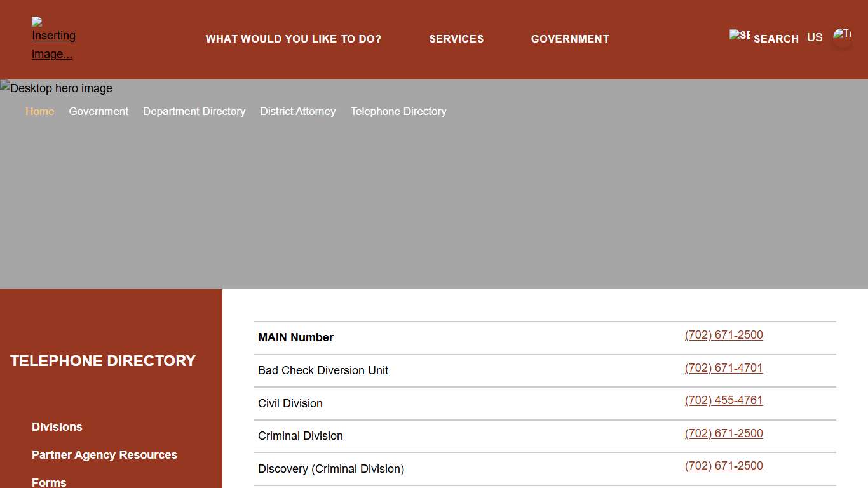Open Divisions in the sidebar
Image resolution: width=868 pixels, height=488 pixels.
coord(57,427)
